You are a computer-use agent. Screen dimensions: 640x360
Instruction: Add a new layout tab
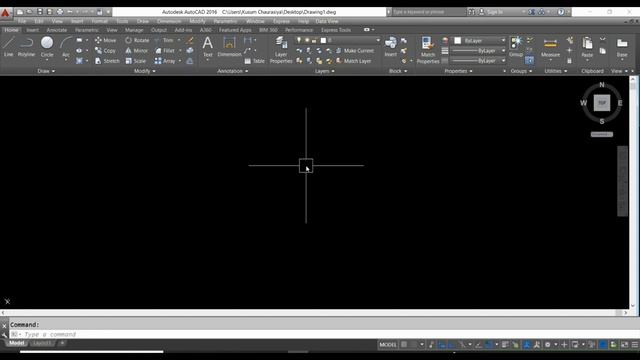point(62,343)
